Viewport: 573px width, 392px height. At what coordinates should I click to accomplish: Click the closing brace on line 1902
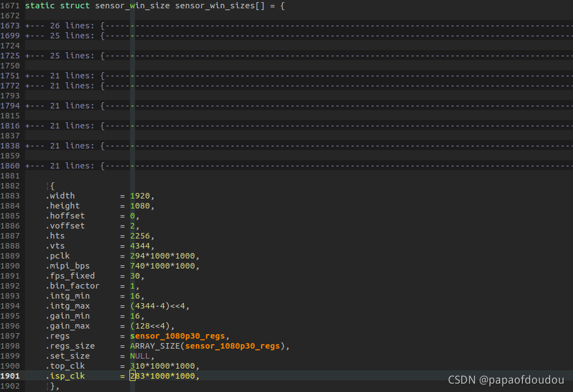point(52,386)
